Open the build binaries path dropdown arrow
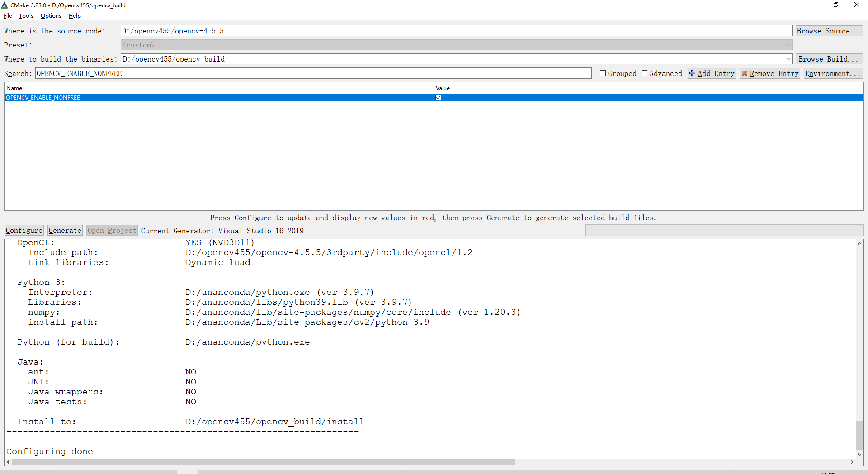 point(788,59)
